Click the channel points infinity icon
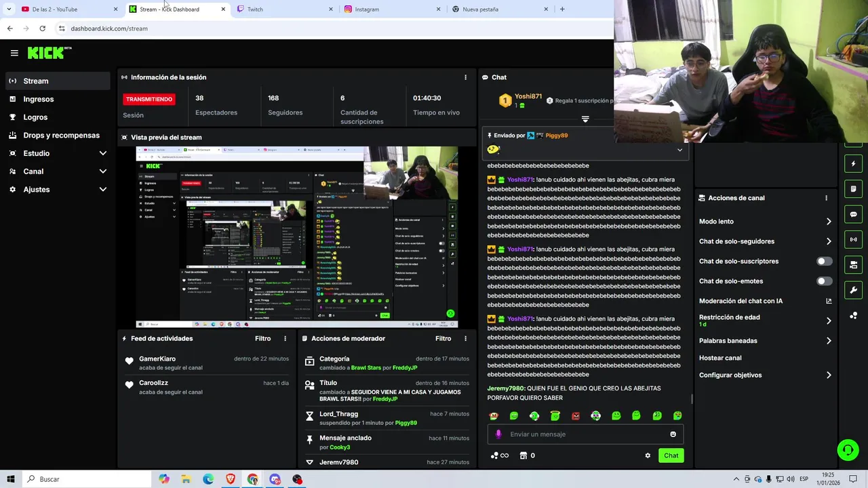This screenshot has height=488, width=868. [x=500, y=455]
